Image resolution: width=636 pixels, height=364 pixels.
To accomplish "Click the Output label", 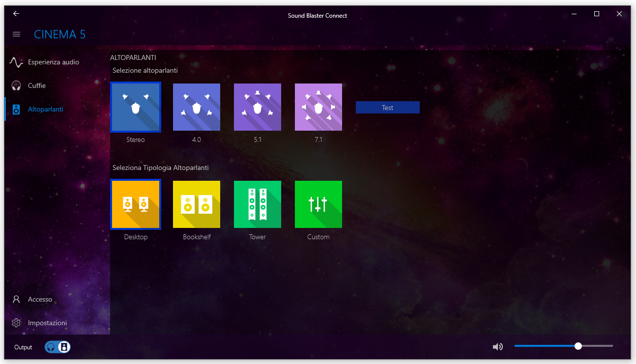I will (x=23, y=347).
